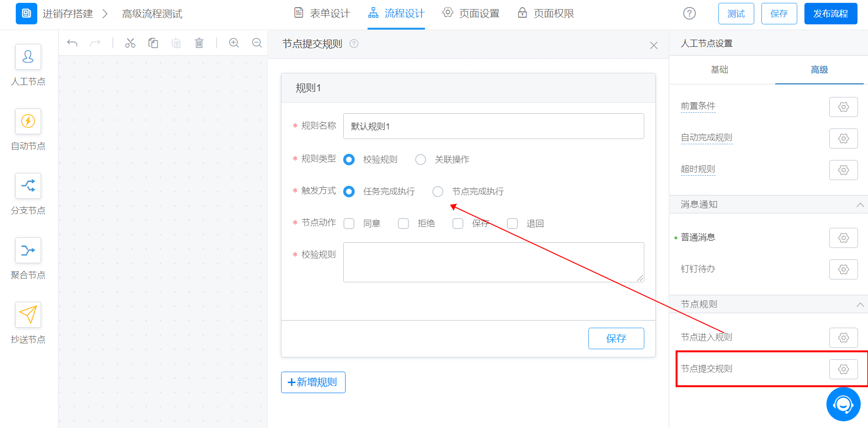Screen dimensions: 868x428
Task: Select the 抄送节点 paper plane icon
Action: [x=28, y=315]
